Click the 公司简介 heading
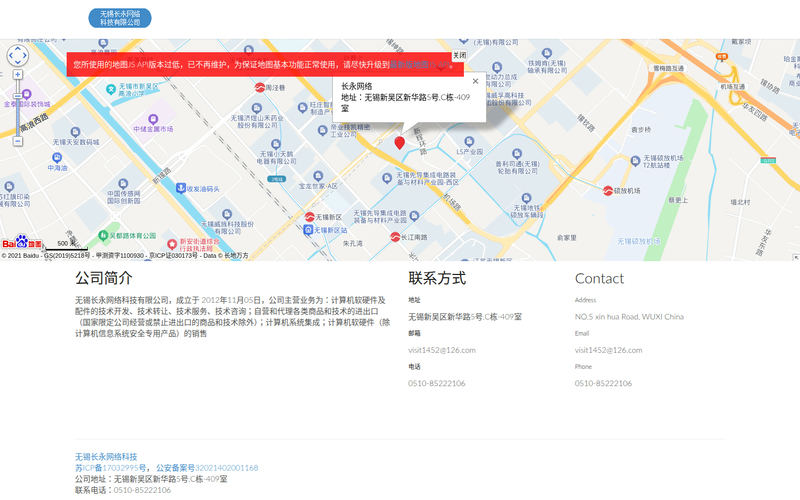 (x=104, y=278)
